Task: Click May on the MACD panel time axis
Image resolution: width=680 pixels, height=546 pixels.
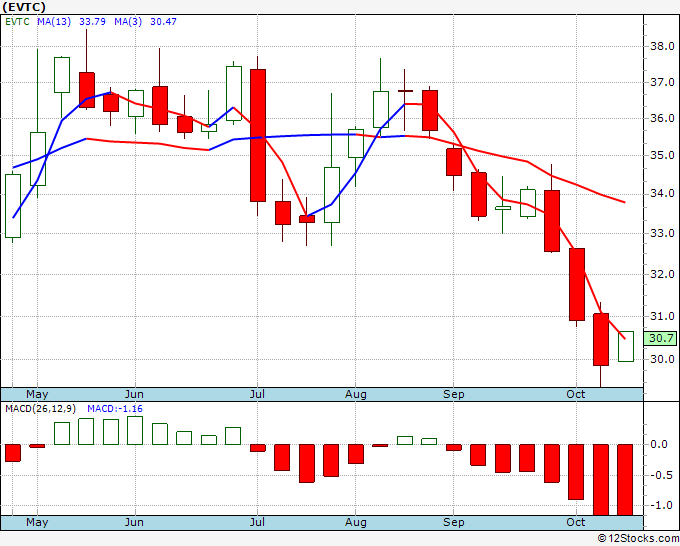Action: [37, 522]
